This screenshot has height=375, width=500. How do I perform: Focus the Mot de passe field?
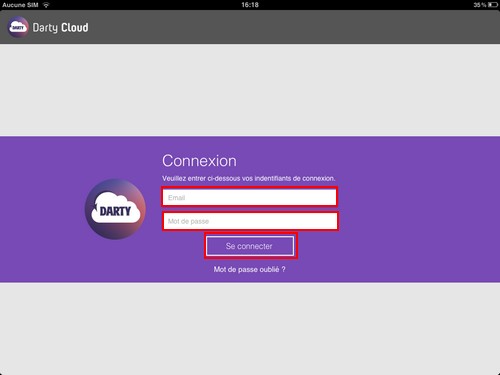click(250, 221)
